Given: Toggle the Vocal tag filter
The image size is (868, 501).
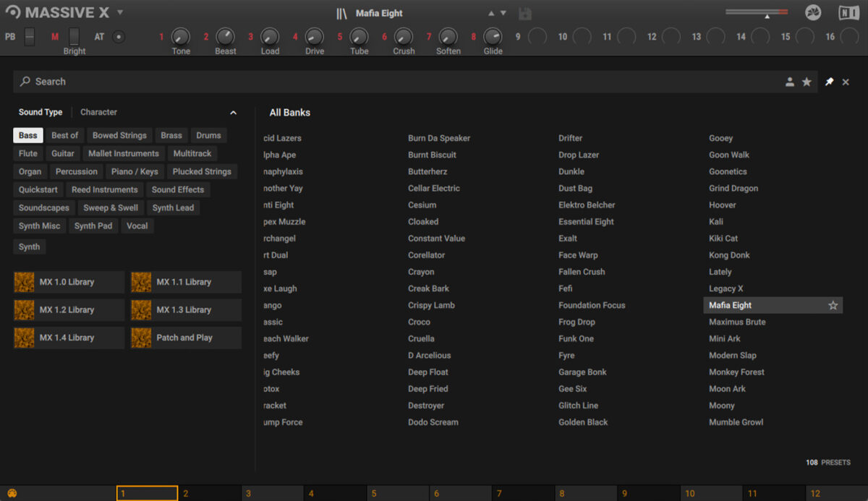Looking at the screenshot, I should (137, 226).
